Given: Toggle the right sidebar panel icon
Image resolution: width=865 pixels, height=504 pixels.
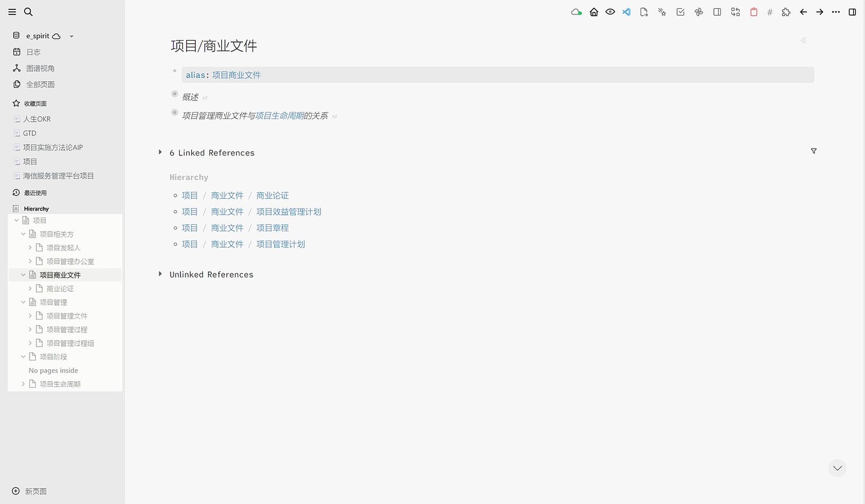Looking at the screenshot, I should (x=852, y=11).
